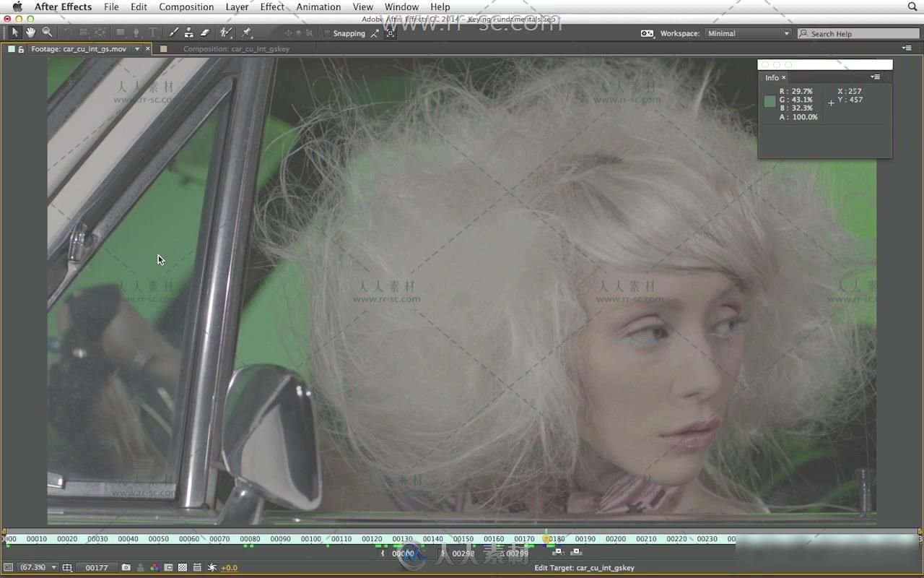Viewport: 924px width, 578px height.
Task: Click the ripple insert edit icon
Action: coord(557,552)
